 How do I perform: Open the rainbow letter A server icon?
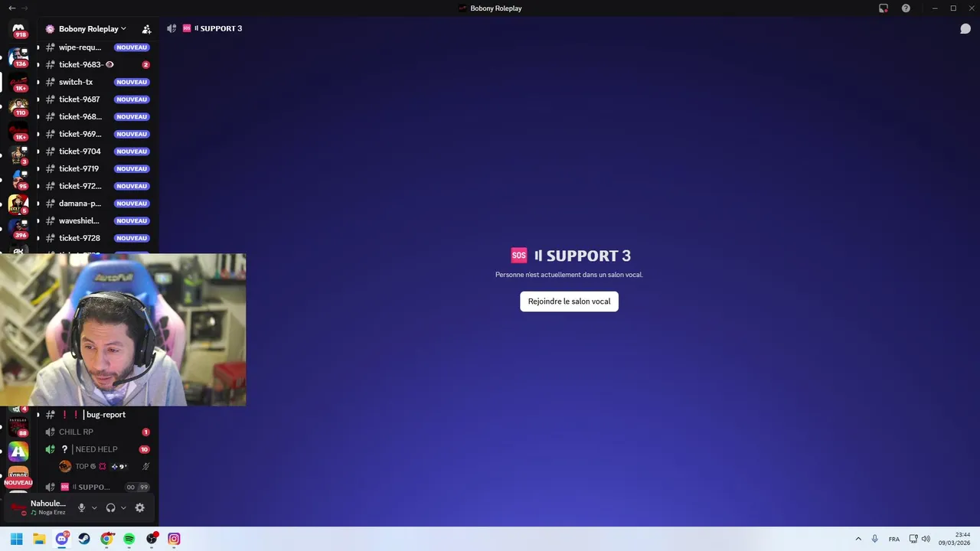coord(18,452)
